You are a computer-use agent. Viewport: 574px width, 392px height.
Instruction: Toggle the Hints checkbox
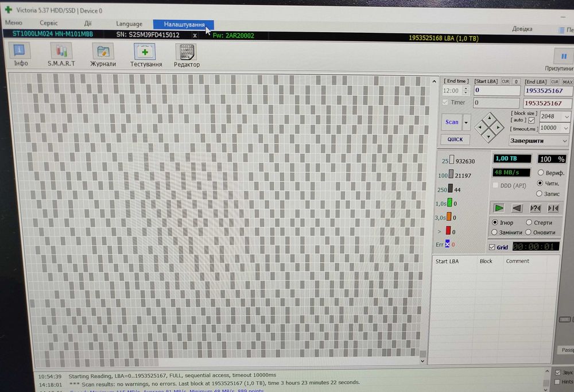(x=557, y=382)
